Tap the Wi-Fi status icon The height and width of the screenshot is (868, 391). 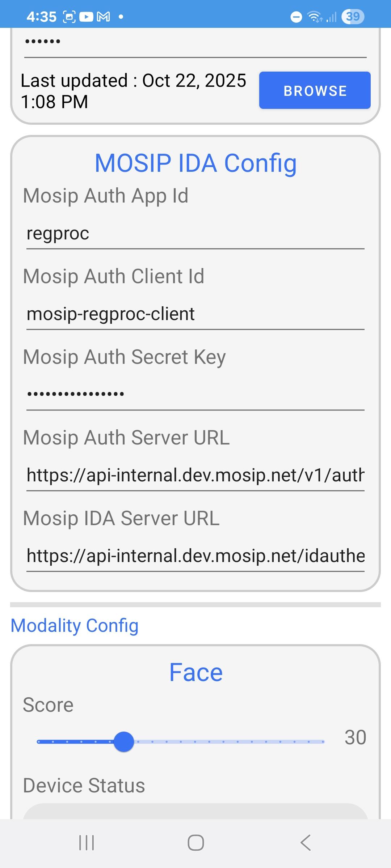(314, 17)
